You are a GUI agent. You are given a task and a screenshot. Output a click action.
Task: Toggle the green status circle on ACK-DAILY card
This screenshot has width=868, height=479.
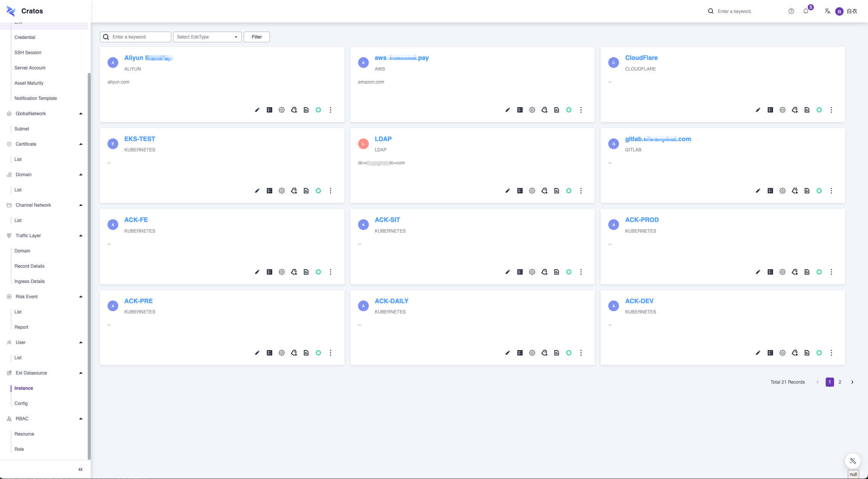click(569, 353)
